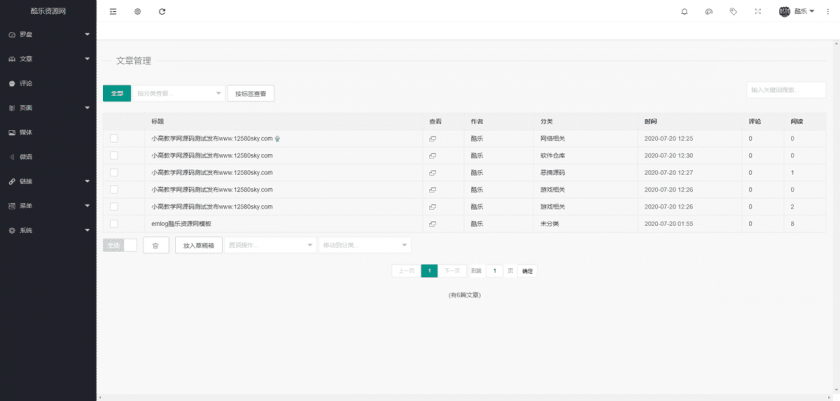
Task: Expand the 罗盘 sidebar arrow
Action: [87, 34]
